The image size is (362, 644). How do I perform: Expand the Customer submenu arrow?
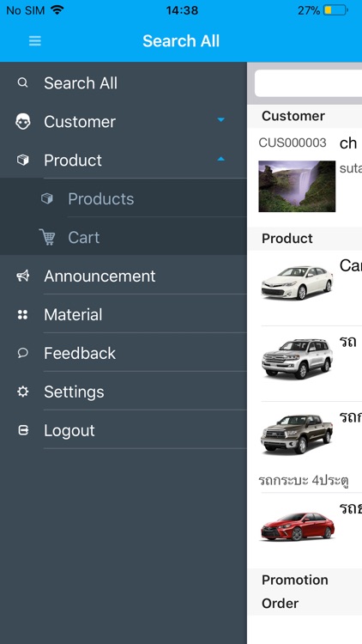(220, 119)
